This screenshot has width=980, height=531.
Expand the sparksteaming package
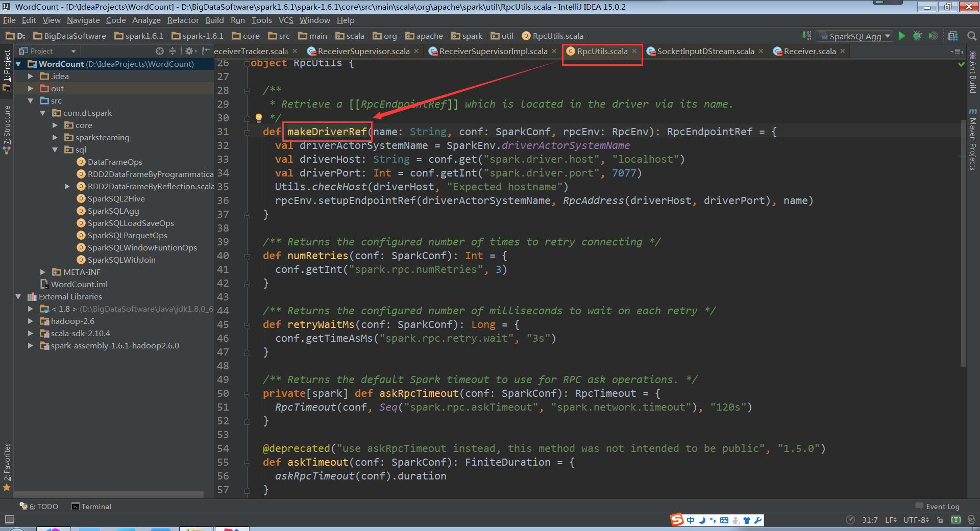pos(55,137)
